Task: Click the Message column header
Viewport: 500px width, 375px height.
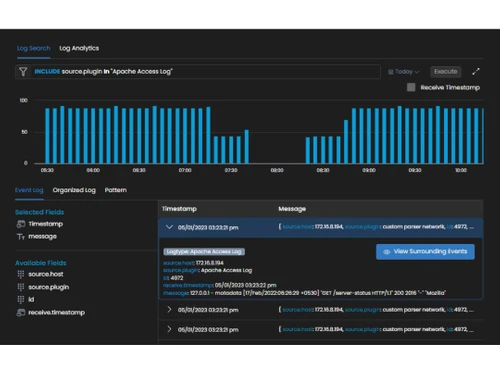Action: 292,209
